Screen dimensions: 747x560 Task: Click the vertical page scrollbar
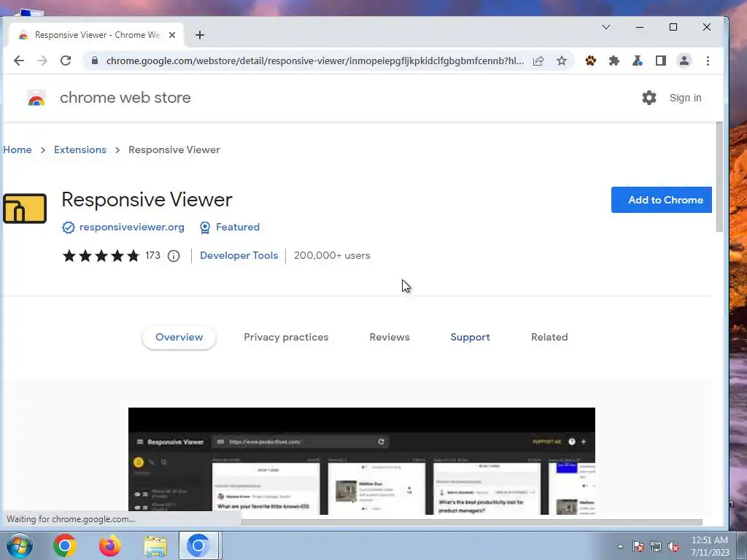pos(719,177)
